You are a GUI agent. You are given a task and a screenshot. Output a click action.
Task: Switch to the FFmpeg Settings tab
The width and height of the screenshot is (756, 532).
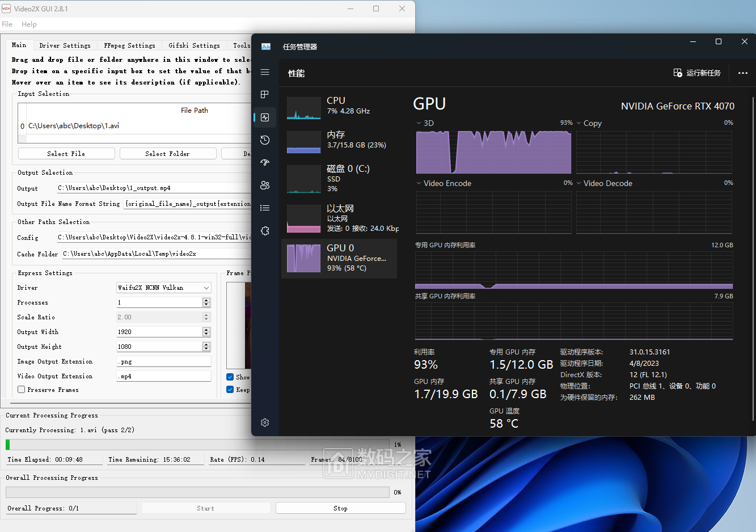click(x=129, y=45)
